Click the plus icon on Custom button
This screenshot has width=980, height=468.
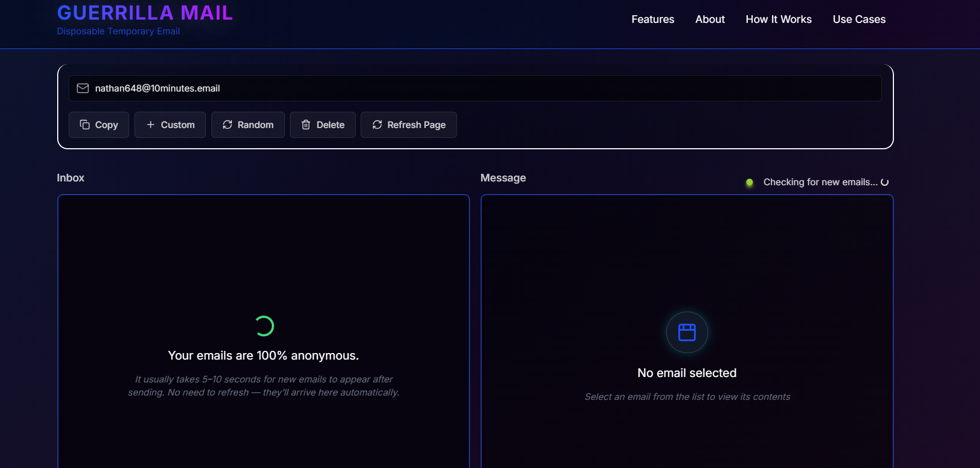point(150,125)
